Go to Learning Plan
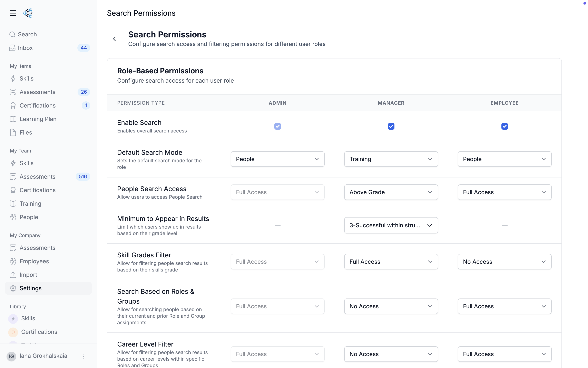588x368 pixels. coord(48,119)
